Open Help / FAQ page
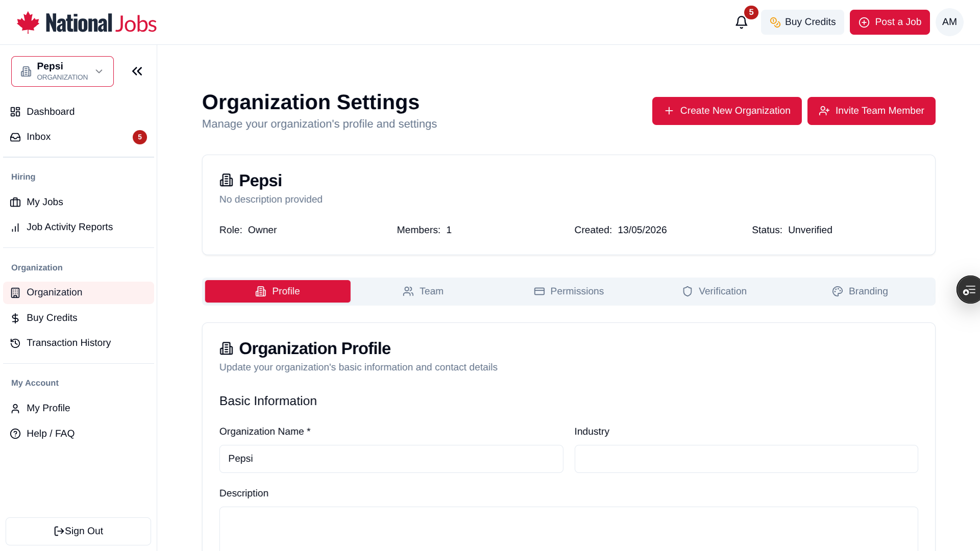Image resolution: width=980 pixels, height=551 pixels. tap(79, 434)
